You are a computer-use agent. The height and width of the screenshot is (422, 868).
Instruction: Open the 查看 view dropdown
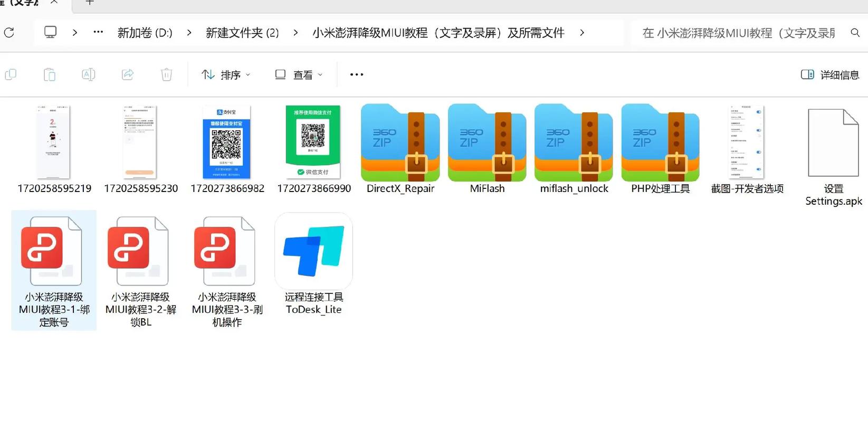pyautogui.click(x=299, y=75)
